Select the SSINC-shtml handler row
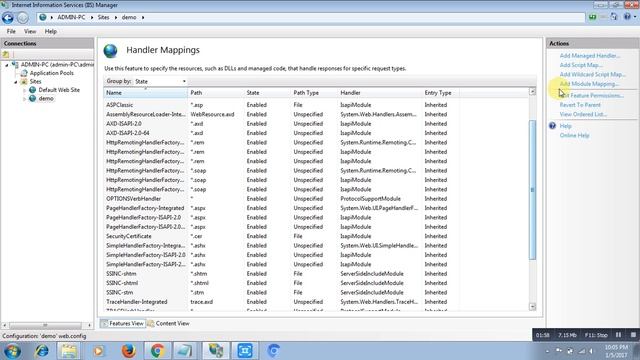The width and height of the screenshot is (640, 360). coord(282,283)
